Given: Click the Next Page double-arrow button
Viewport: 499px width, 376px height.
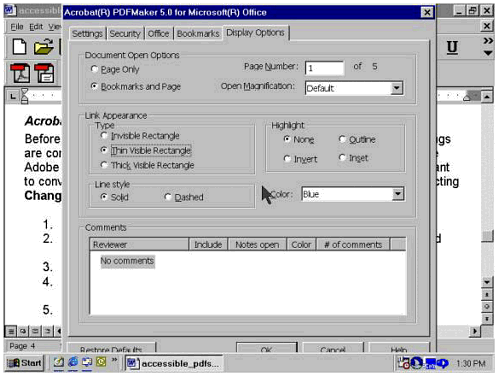Looking at the screenshot, I should 487,319.
